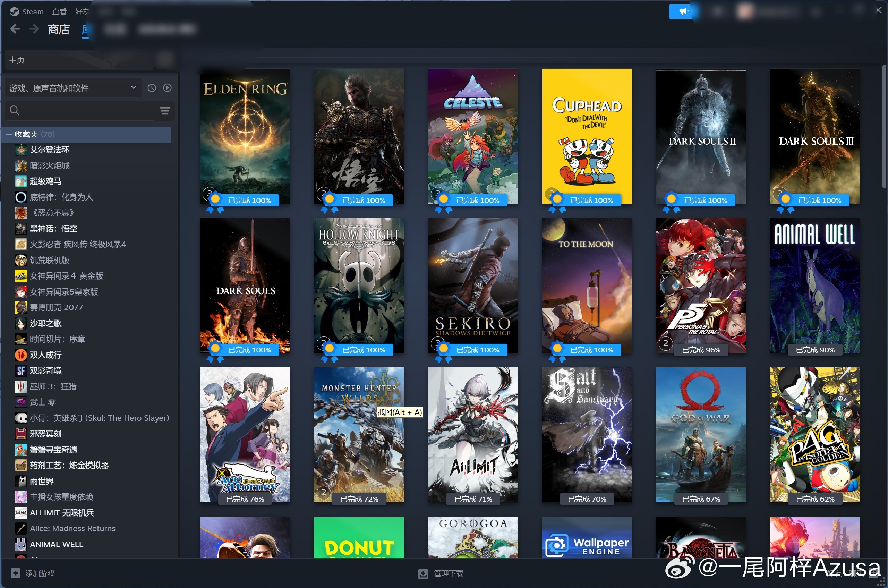Go forward with the right arrow
The width and height of the screenshot is (888, 588).
34,29
